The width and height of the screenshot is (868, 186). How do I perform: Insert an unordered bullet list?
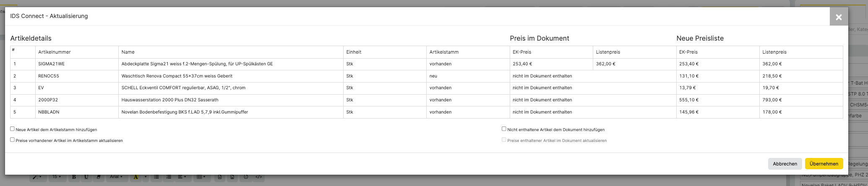(x=156, y=177)
